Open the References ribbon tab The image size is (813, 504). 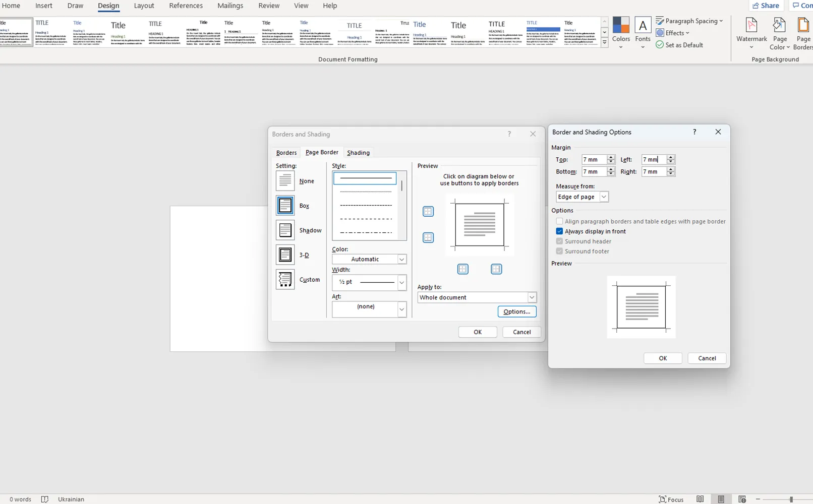186,6
